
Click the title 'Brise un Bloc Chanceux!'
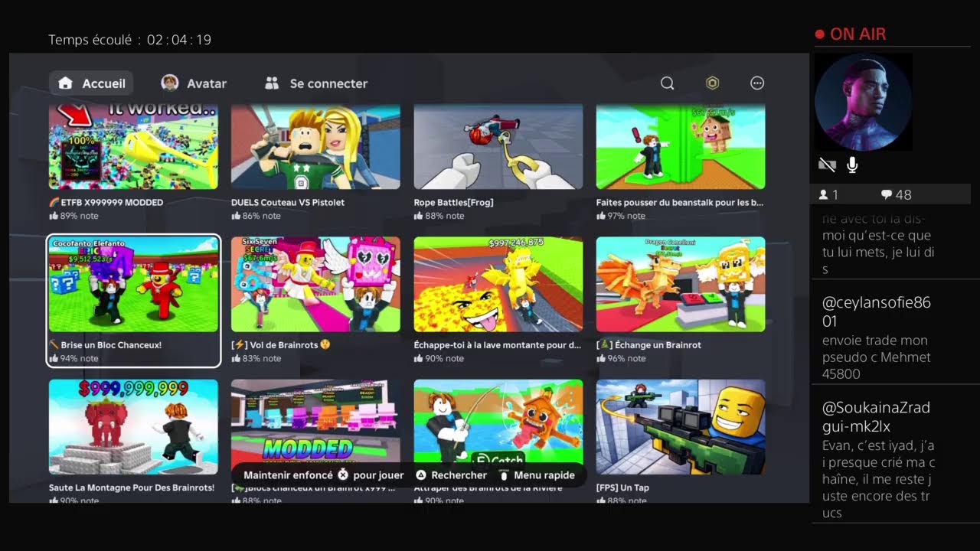106,345
